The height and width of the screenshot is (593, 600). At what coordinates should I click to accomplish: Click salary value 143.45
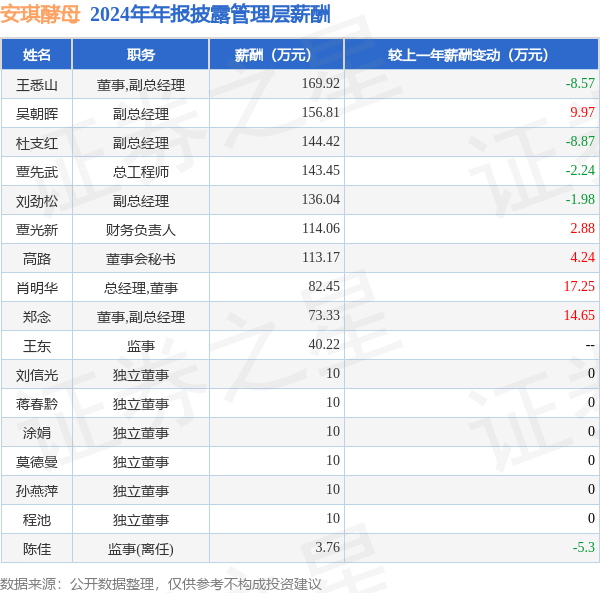click(320, 170)
